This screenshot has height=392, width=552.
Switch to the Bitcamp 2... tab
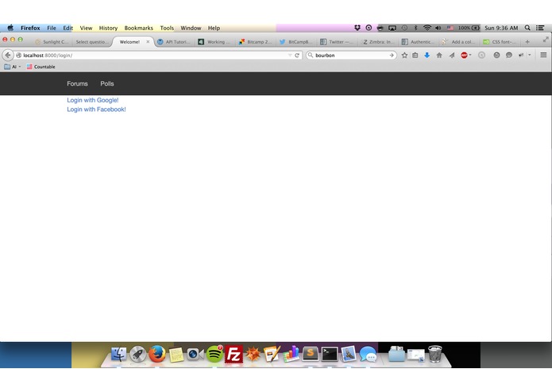(256, 42)
